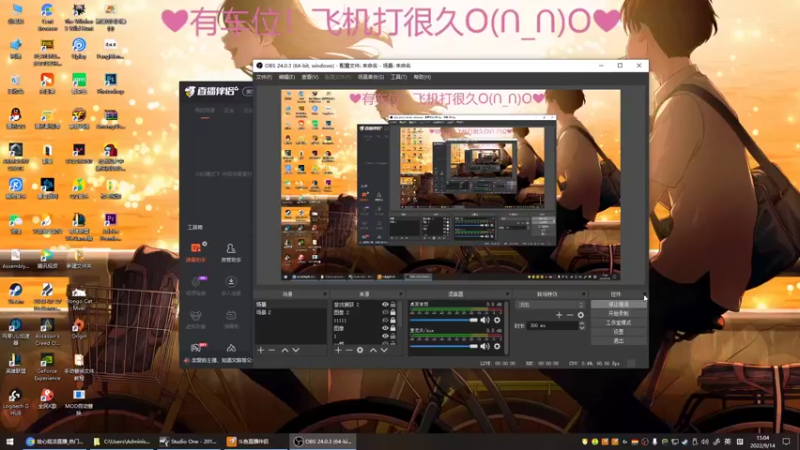
Task: Select Logitech G HUB desktop icon
Action: (15, 402)
